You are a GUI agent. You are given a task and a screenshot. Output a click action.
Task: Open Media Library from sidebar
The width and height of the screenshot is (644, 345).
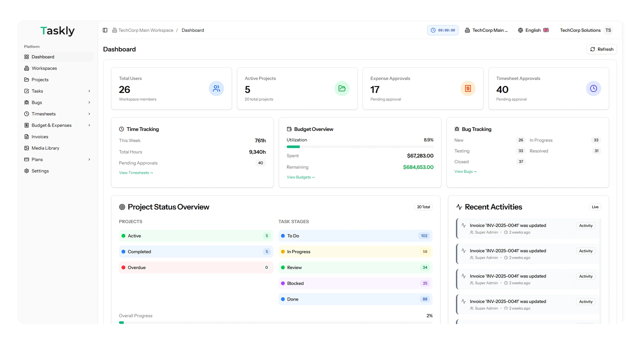[x=58, y=148]
